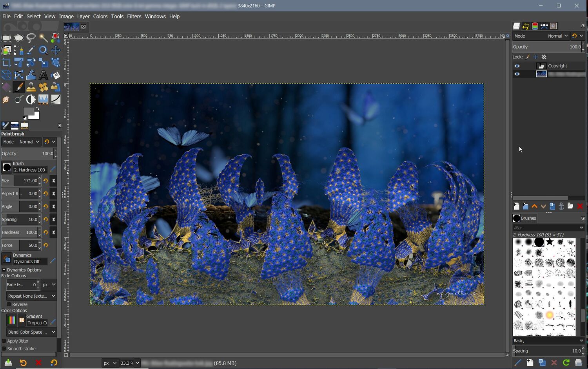Select the Clone stamp tool
588x369 pixels.
pyautogui.click(x=31, y=87)
